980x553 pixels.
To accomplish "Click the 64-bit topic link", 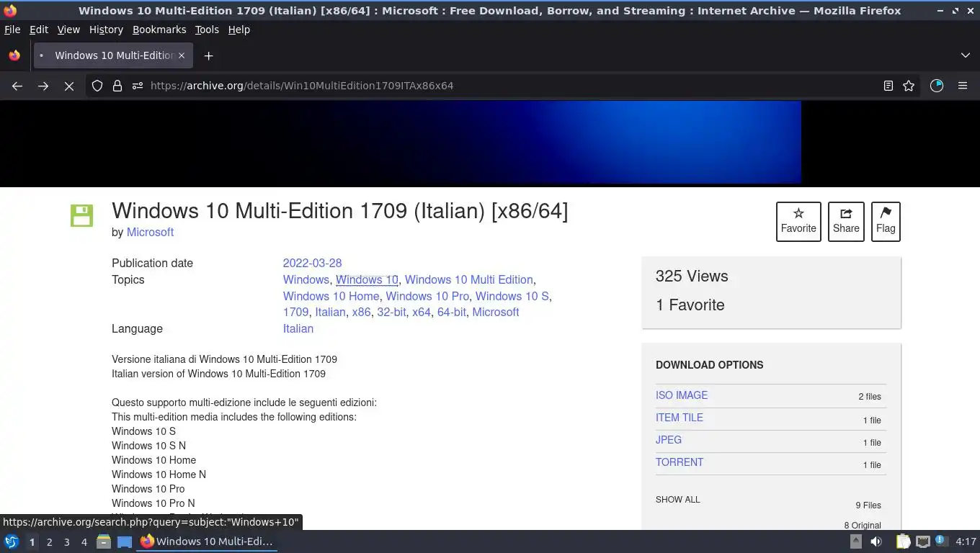I will coord(452,312).
